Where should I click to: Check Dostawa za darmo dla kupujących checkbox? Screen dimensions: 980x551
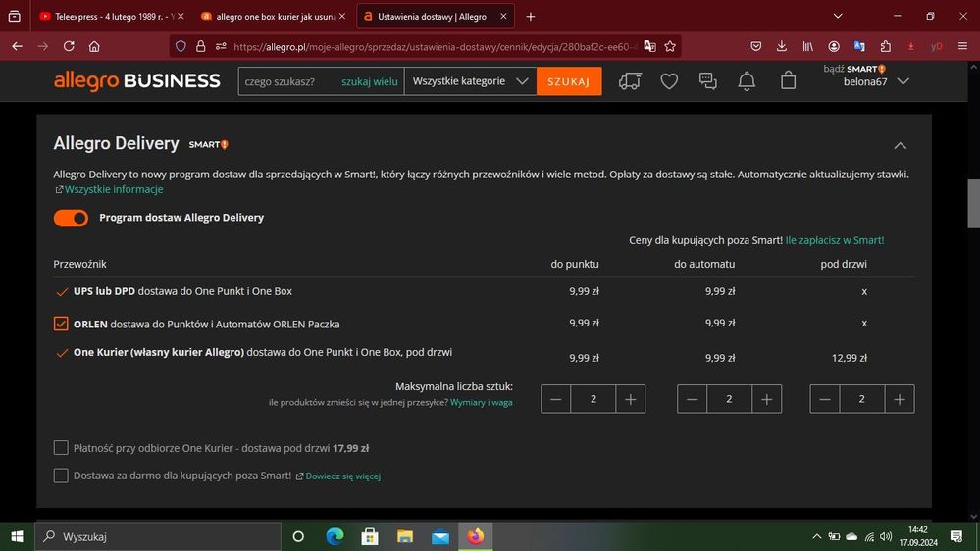pyautogui.click(x=61, y=476)
